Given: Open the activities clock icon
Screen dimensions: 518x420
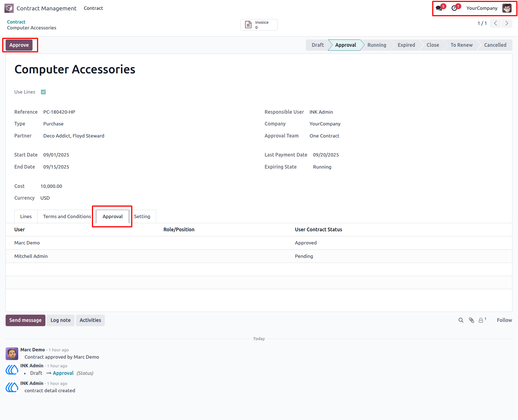Looking at the screenshot, I should [x=455, y=8].
